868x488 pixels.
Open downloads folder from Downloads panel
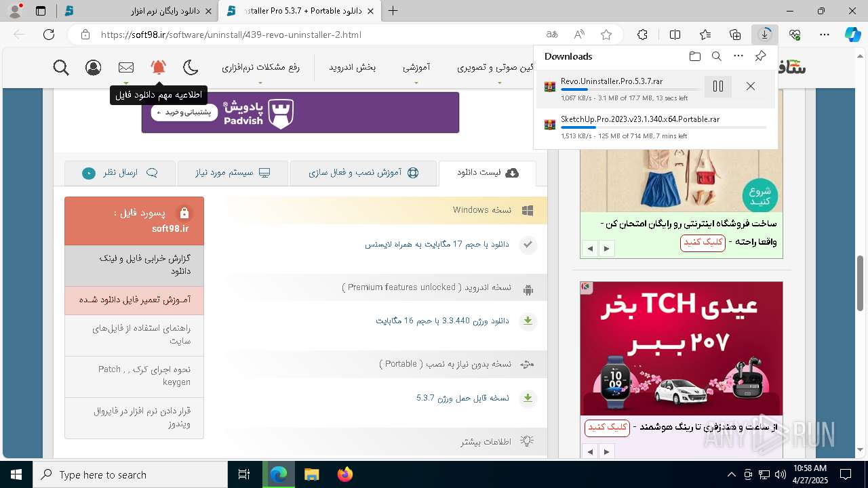(695, 56)
